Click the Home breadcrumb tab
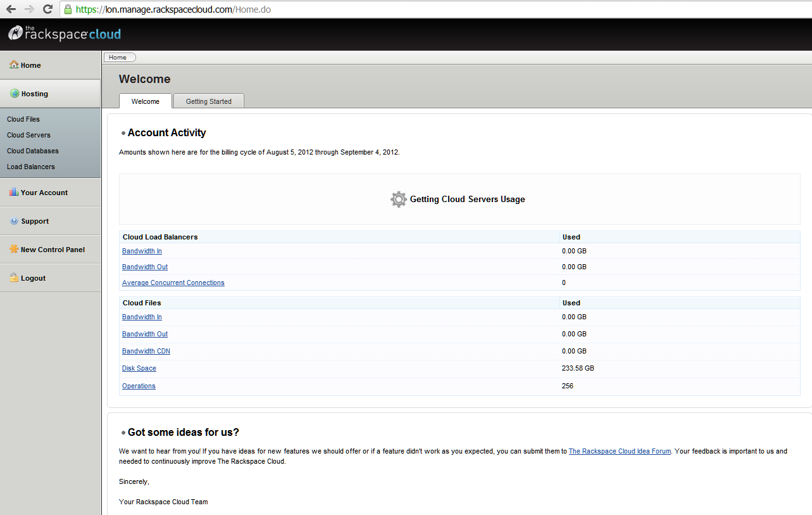Screen dimensions: 812x515 tap(119, 57)
